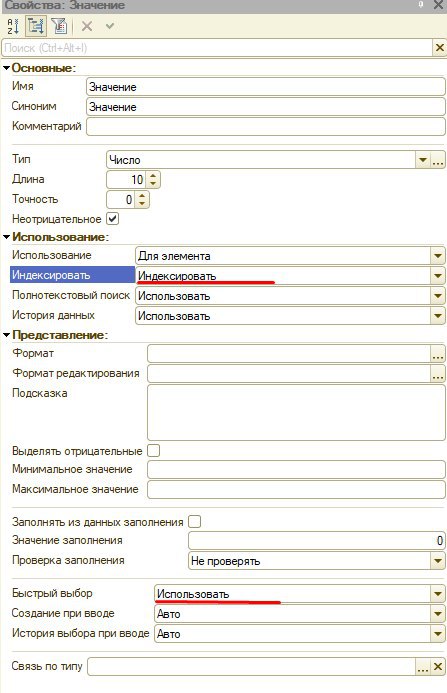Enable Заполнять из данных заполнения checkbox
This screenshot has height=693, width=447.
tap(195, 522)
